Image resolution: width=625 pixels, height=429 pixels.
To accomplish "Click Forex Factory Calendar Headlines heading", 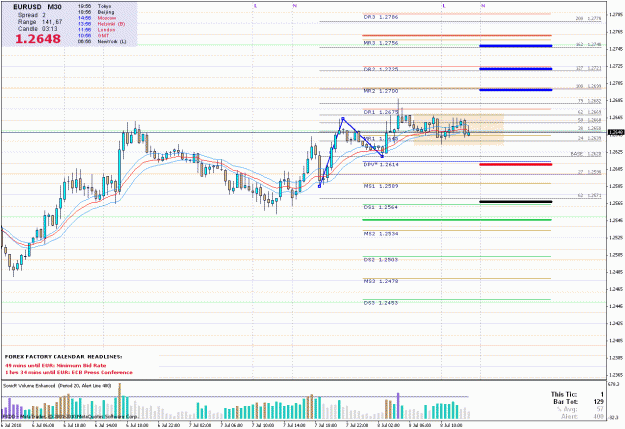I will tap(64, 357).
